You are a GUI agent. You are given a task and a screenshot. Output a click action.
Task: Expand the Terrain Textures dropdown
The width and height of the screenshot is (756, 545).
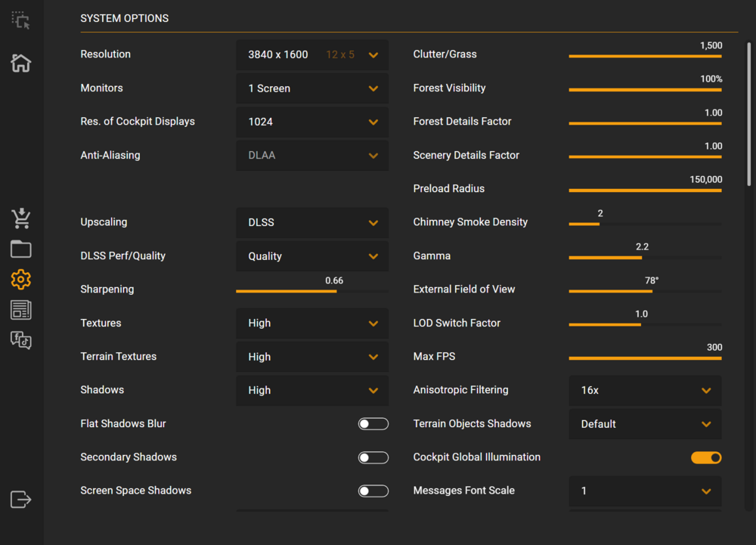pyautogui.click(x=312, y=357)
